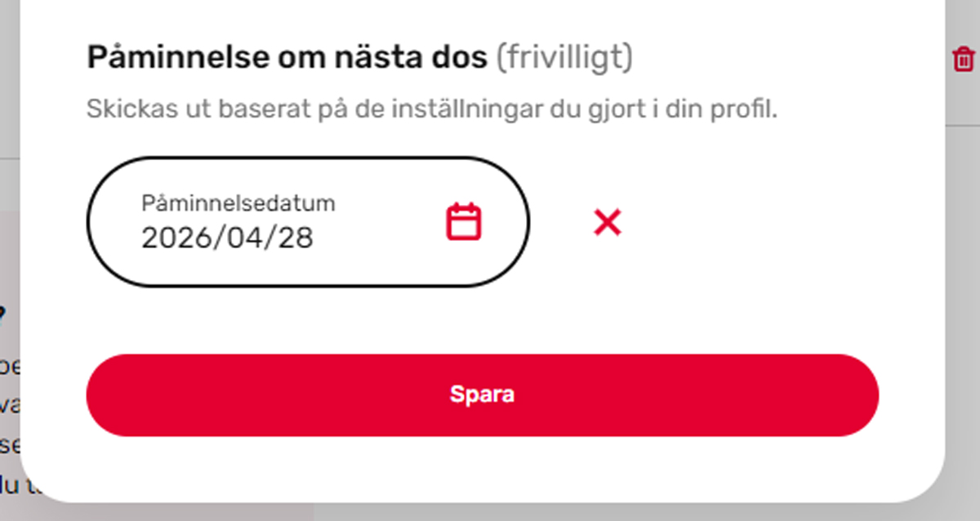Save the reminder settings
This screenshot has height=521, width=980.
point(482,394)
